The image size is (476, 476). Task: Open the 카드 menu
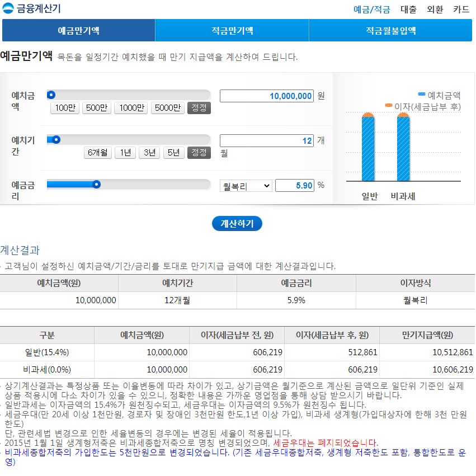(461, 10)
